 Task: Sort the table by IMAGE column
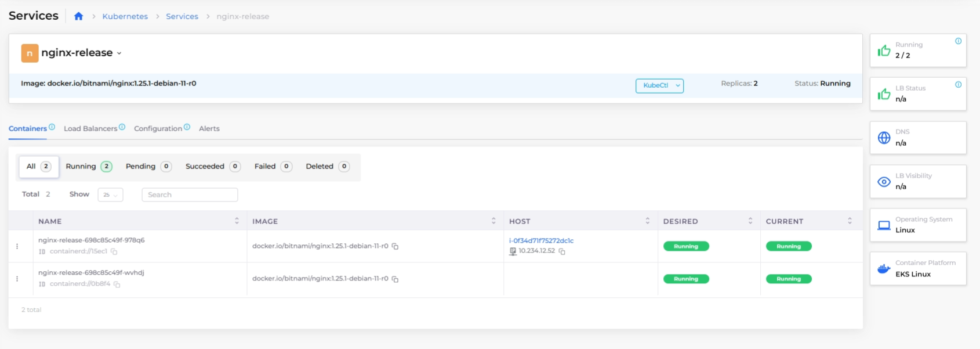tap(493, 221)
